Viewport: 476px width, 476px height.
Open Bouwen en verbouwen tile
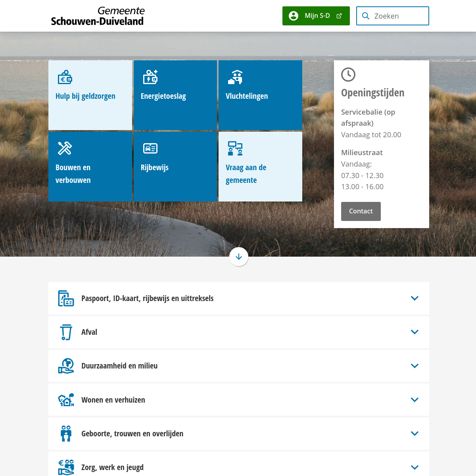(90, 167)
